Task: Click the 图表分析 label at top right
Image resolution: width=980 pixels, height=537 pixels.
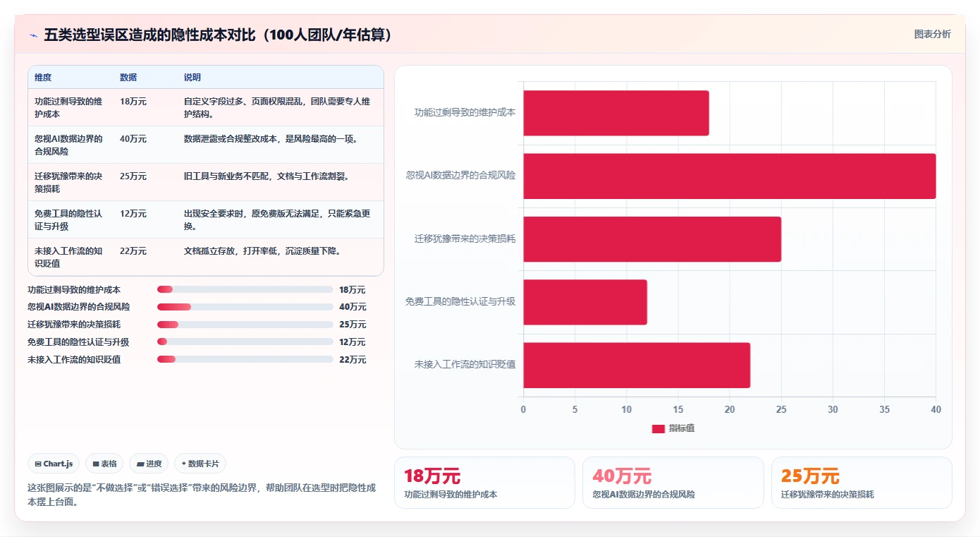Action: (932, 34)
